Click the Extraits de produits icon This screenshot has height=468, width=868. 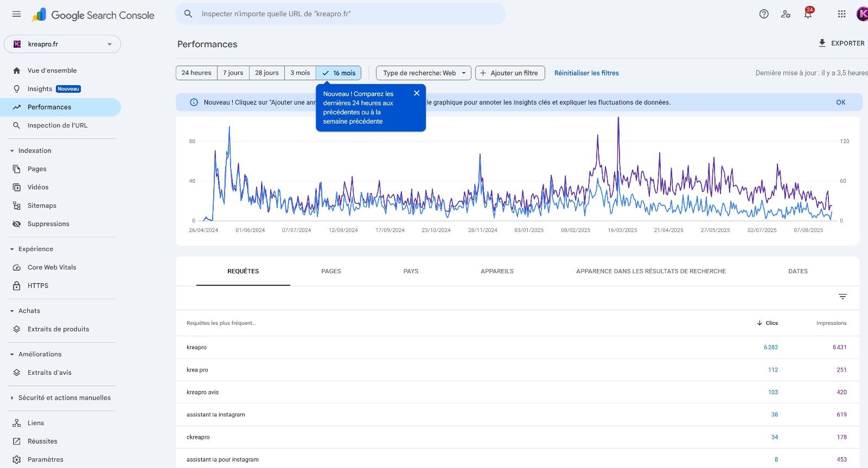(17, 329)
